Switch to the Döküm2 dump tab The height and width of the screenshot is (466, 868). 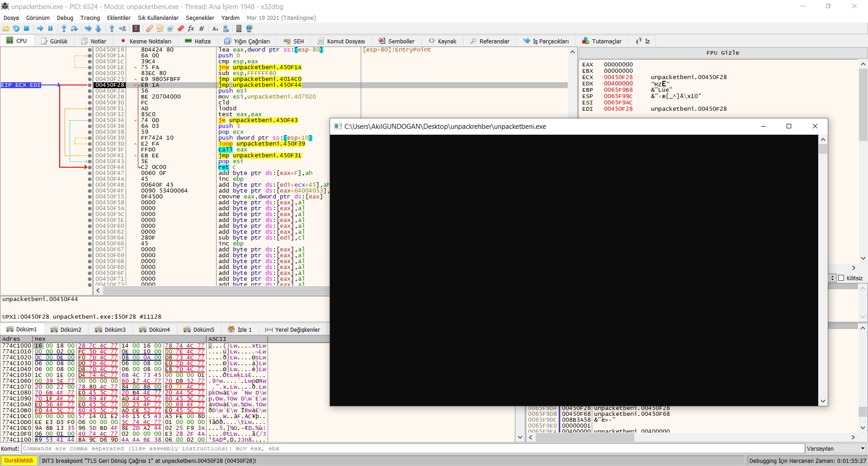coord(66,329)
